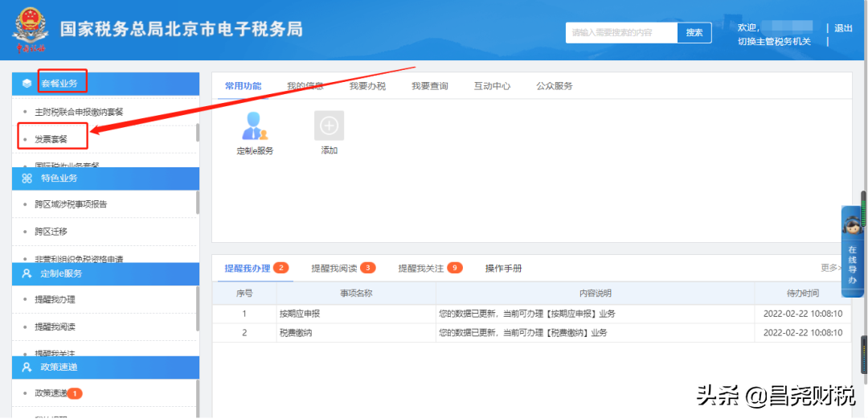Viewport: 868px width, 419px height.
Task: Open the 我要办税 tab
Action: [x=367, y=86]
